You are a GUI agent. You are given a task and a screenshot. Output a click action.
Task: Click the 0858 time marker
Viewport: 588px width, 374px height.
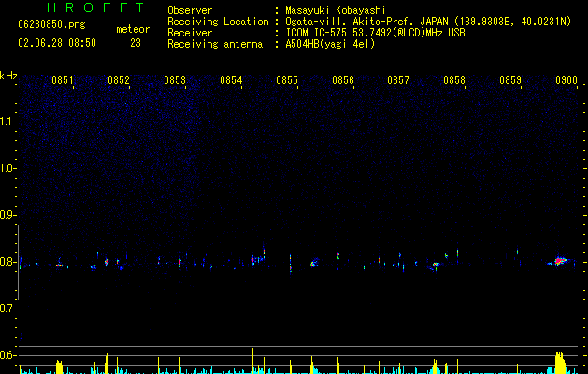[454, 80]
